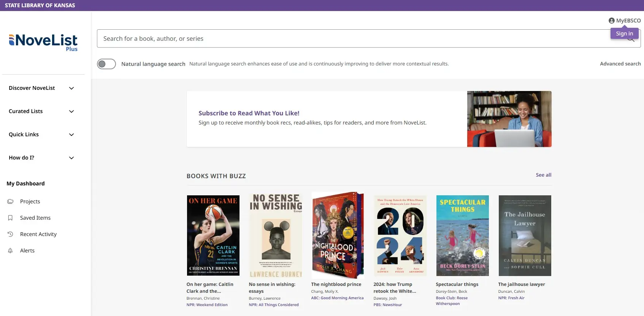The image size is (644, 316).
Task: Click the MyEBSCO account icon
Action: pos(611,21)
